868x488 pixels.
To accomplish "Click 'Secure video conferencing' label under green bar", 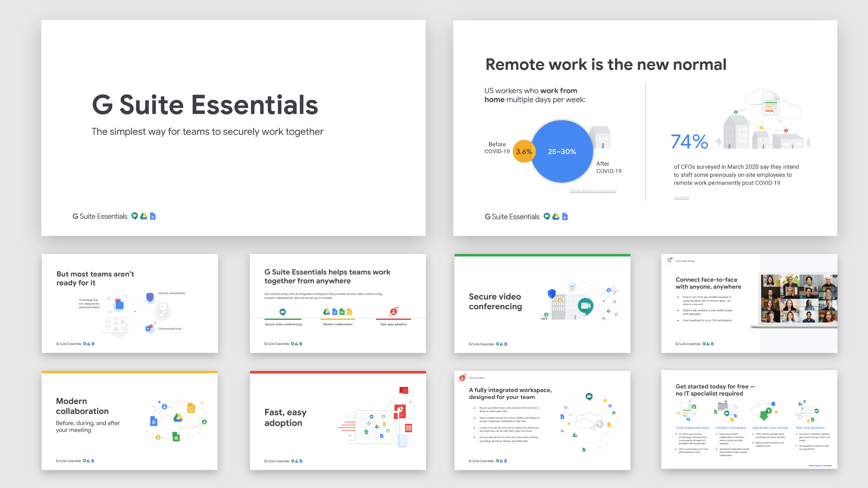I will click(283, 324).
